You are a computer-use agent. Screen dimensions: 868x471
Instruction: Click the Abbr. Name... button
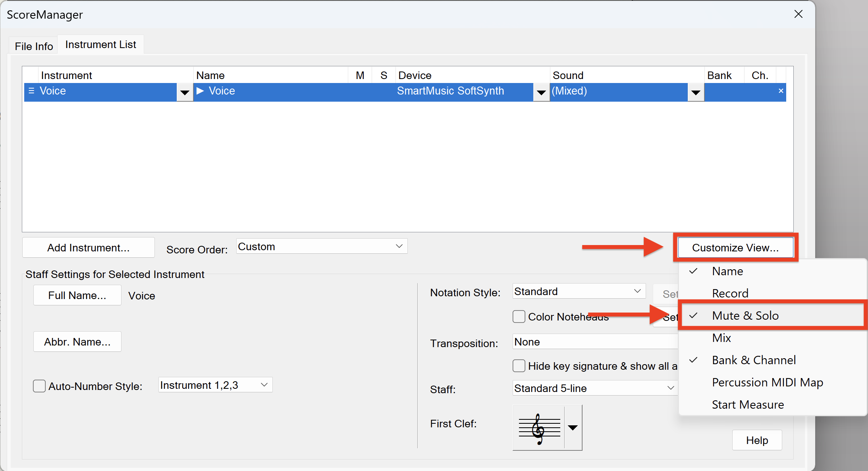(77, 342)
